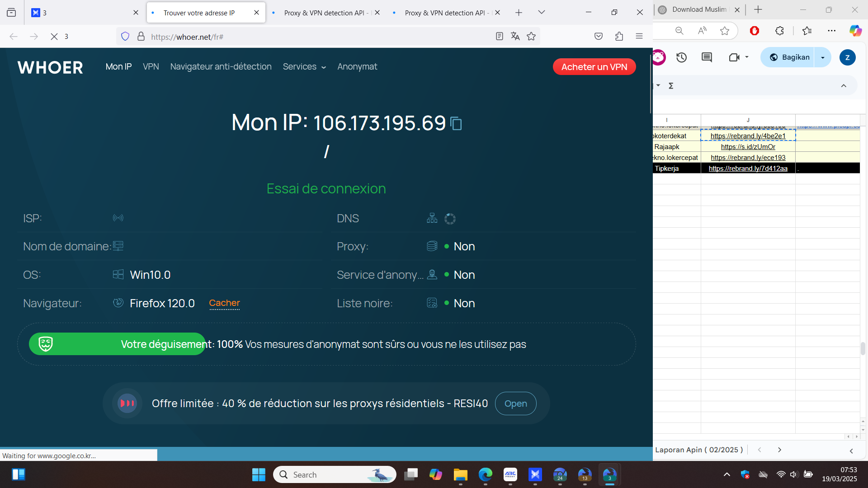Click the zoom magnifier icon in Edge
This screenshot has height=488, width=868.
click(679, 31)
